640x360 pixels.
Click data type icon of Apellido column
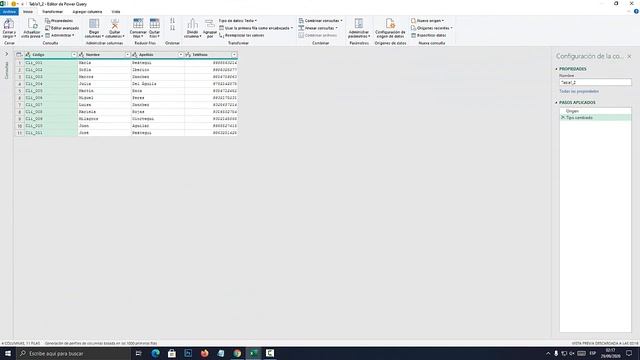pos(135,55)
